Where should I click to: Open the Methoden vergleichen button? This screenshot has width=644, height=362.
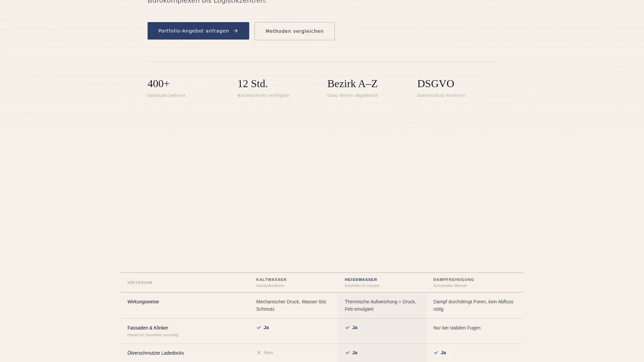pyautogui.click(x=294, y=31)
